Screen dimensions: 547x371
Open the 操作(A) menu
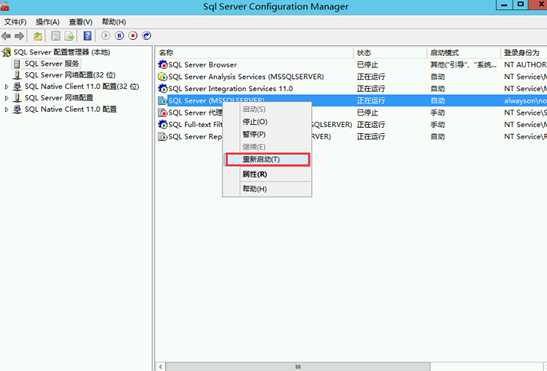[x=47, y=22]
